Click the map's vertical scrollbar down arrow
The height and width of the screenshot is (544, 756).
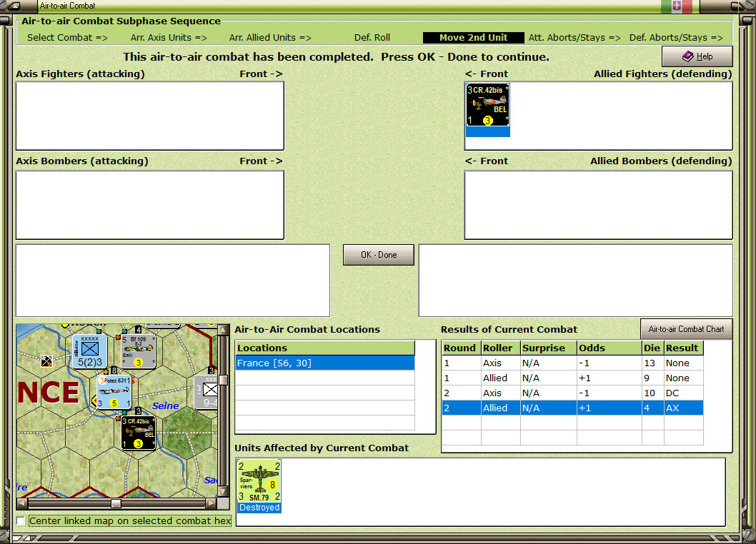pyautogui.click(x=223, y=491)
